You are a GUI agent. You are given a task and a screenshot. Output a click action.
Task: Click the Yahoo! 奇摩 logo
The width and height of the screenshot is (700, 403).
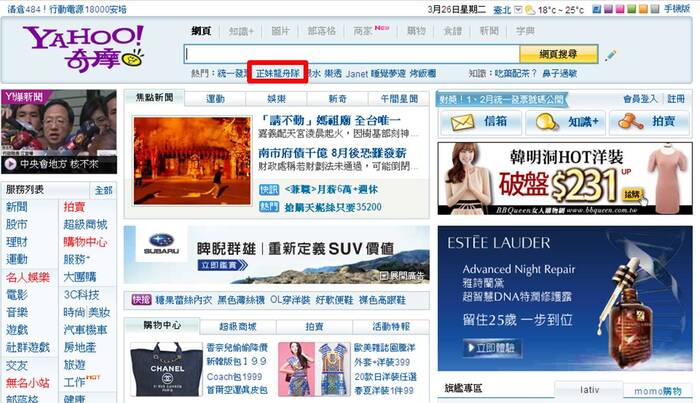click(x=83, y=48)
